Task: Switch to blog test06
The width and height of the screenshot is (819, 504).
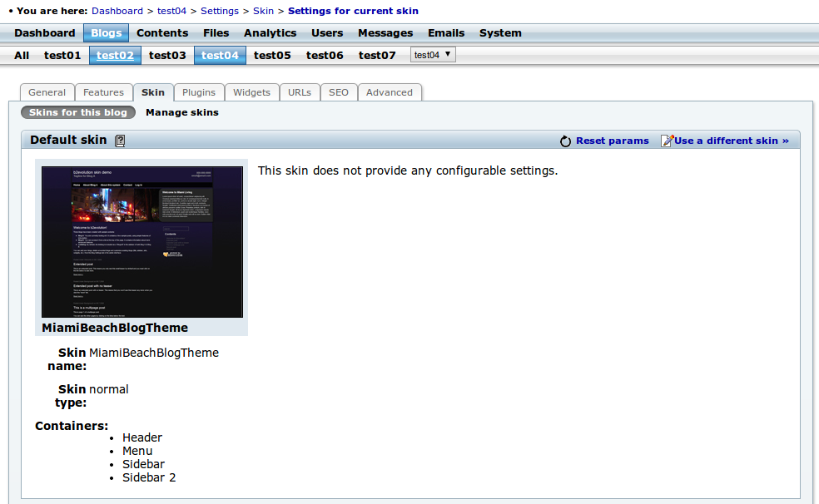Action: coord(325,55)
